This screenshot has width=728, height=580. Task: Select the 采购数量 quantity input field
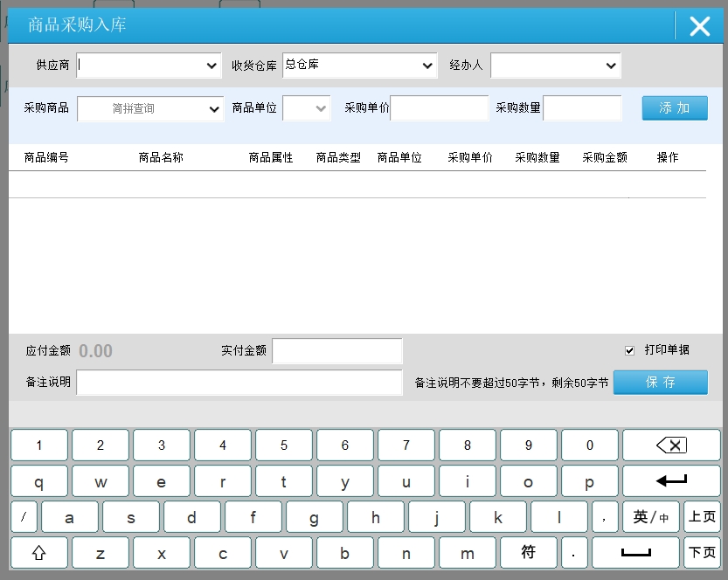(582, 108)
